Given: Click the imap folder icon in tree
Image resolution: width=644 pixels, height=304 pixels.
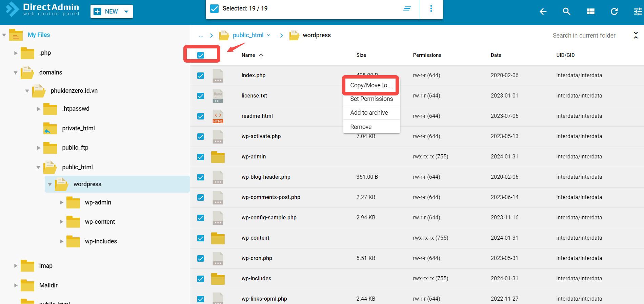Looking at the screenshot, I should point(27,266).
